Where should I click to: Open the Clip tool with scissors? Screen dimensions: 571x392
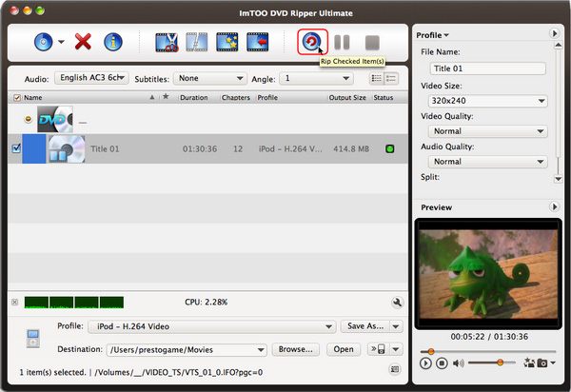click(167, 42)
